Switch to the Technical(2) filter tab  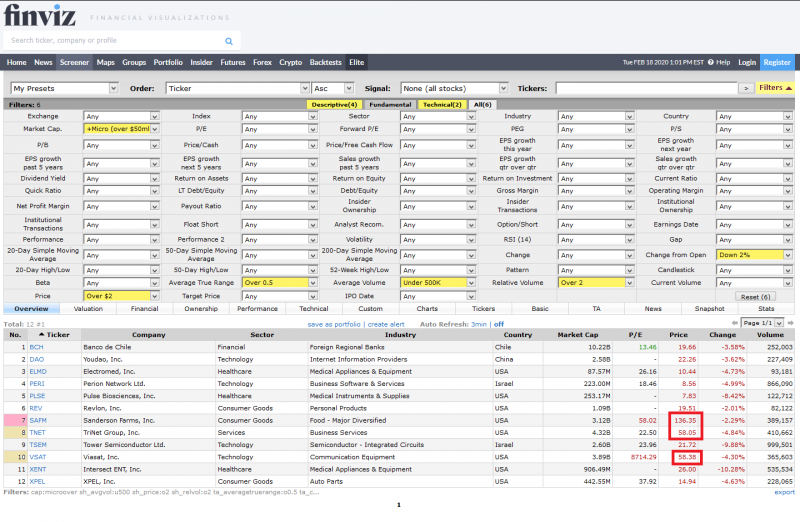pos(442,105)
